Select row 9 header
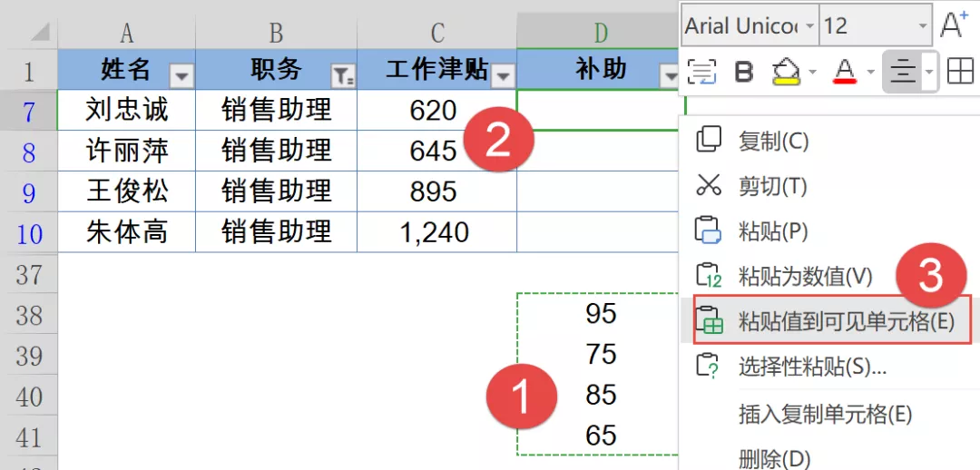 tap(29, 191)
